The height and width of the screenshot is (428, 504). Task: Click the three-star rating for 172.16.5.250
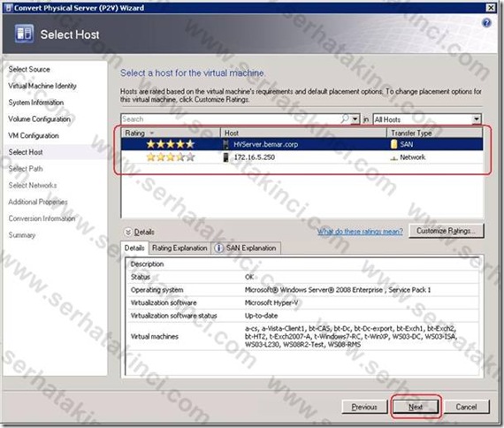tap(170, 157)
